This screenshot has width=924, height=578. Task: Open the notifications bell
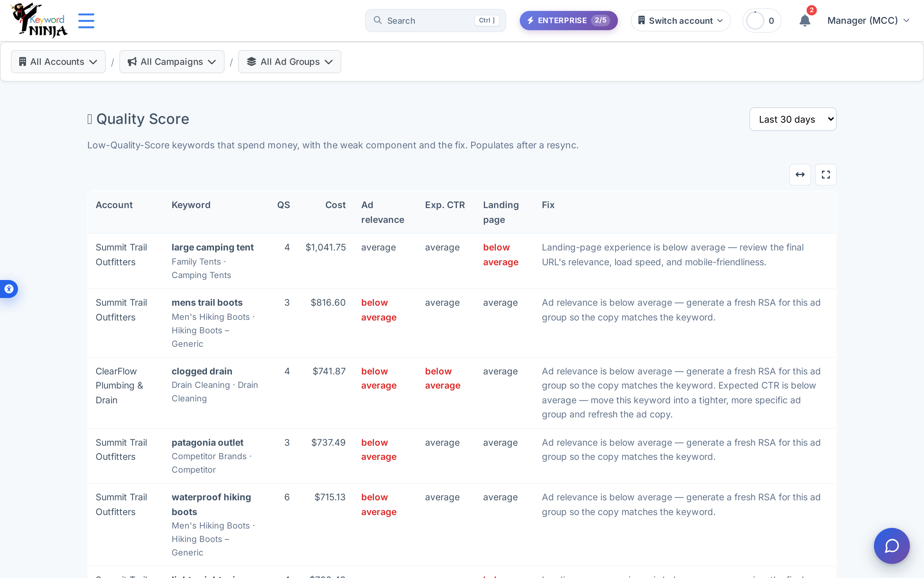click(x=805, y=20)
